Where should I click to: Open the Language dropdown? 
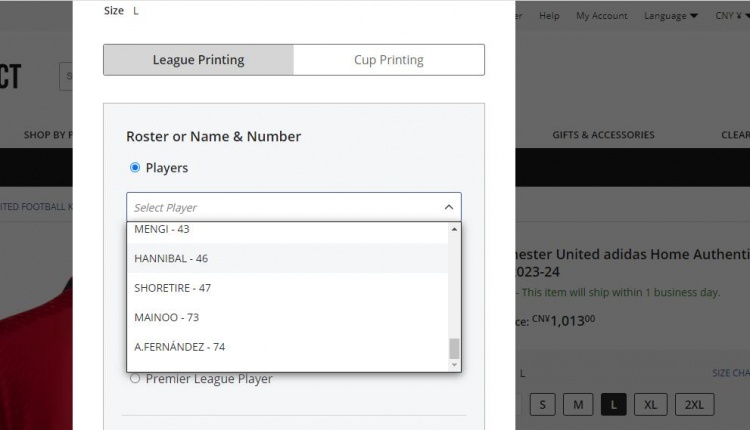point(671,16)
